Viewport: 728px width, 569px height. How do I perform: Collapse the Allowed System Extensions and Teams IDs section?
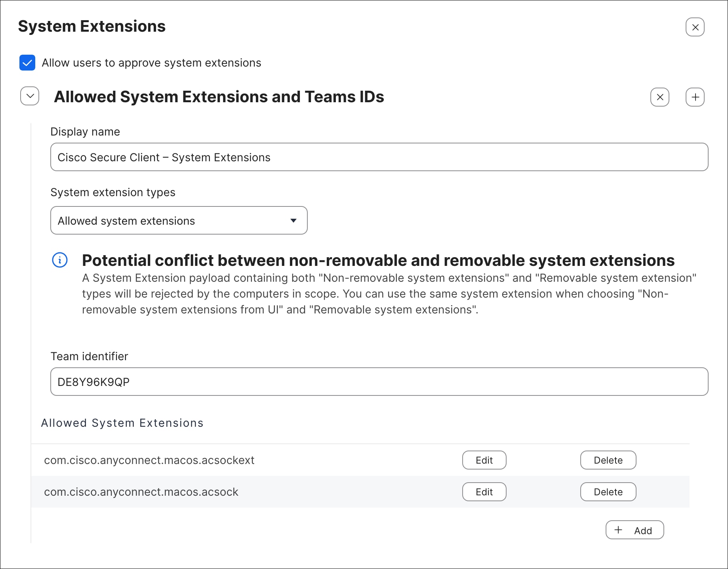pyautogui.click(x=30, y=96)
